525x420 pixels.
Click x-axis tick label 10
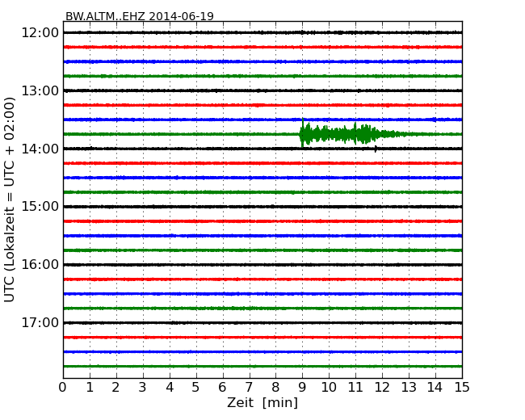coord(329,388)
